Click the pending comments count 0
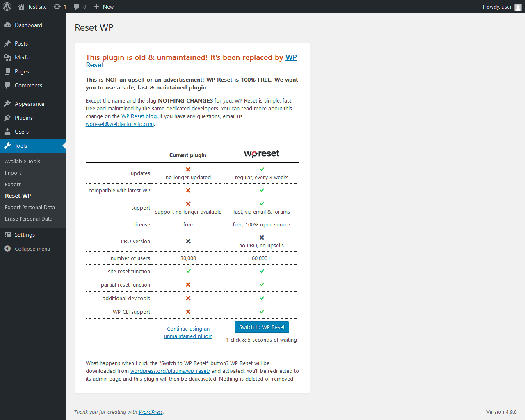Image resolution: width=525 pixels, height=420 pixels. tap(84, 7)
